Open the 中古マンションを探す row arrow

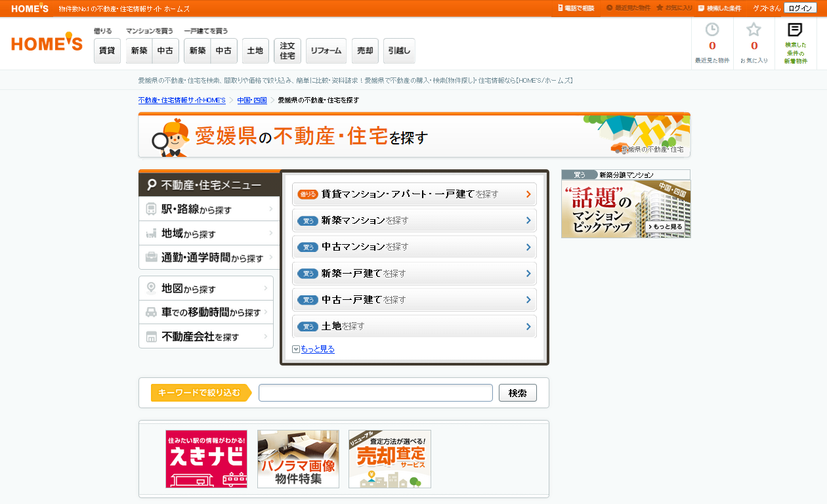pos(528,247)
